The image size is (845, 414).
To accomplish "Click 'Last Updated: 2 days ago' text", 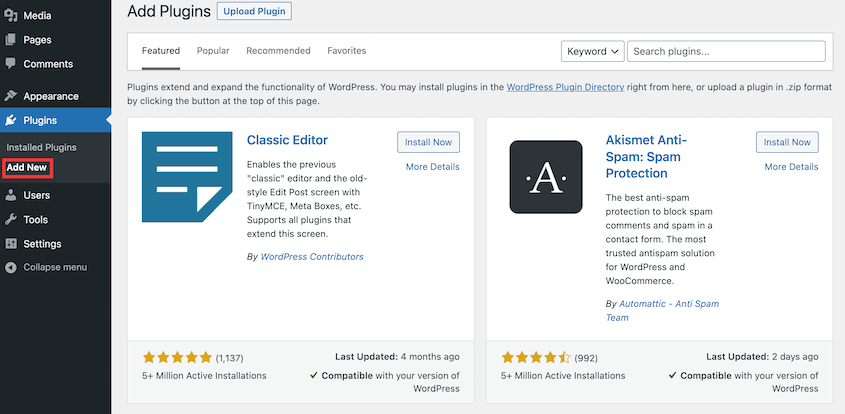I will point(762,356).
